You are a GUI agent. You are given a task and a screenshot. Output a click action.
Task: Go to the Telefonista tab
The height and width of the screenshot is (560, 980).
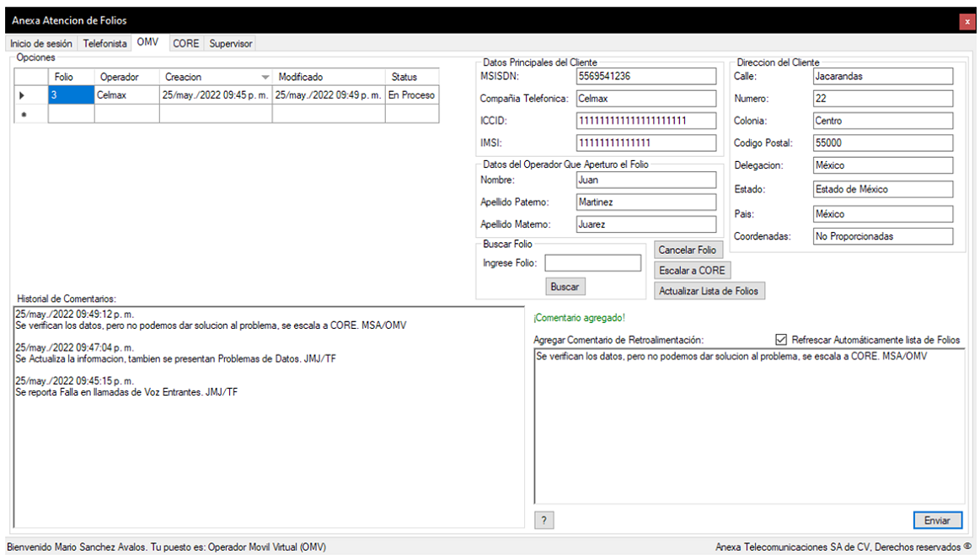(x=105, y=43)
